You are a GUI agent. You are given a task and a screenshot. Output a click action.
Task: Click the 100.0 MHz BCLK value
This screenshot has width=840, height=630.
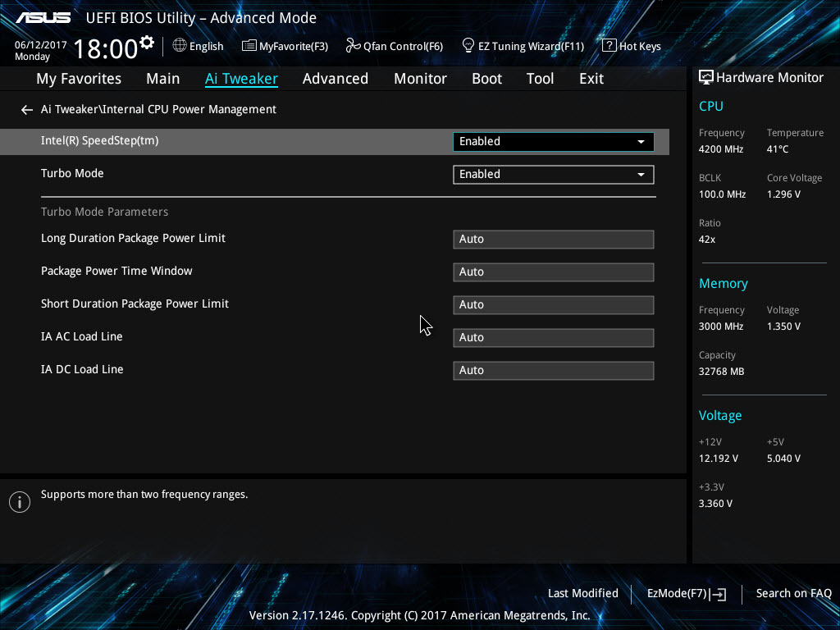point(722,194)
